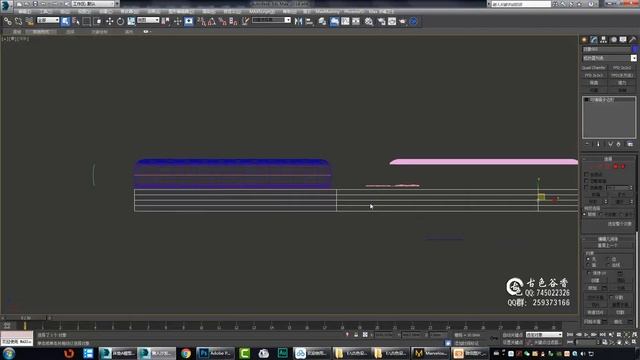This screenshot has height=360, width=640.
Task: Click the search field in title bar
Action: pyautogui.click(x=520, y=4)
